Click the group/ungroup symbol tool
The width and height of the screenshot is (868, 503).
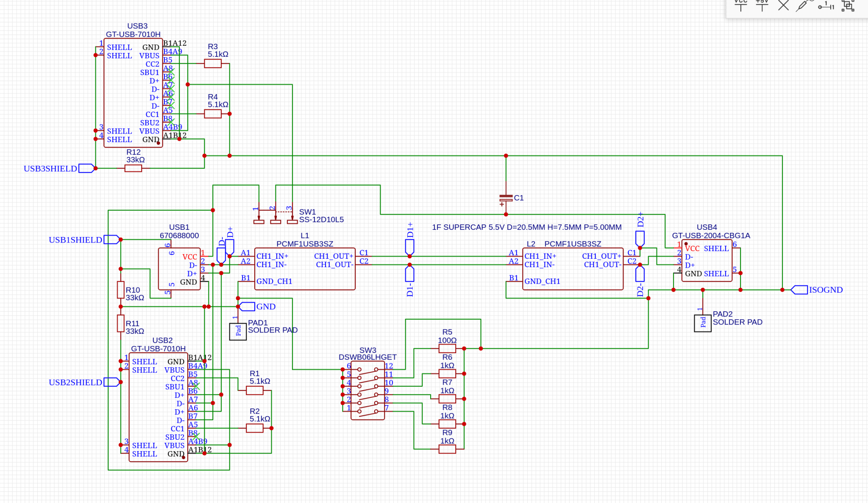(848, 6)
